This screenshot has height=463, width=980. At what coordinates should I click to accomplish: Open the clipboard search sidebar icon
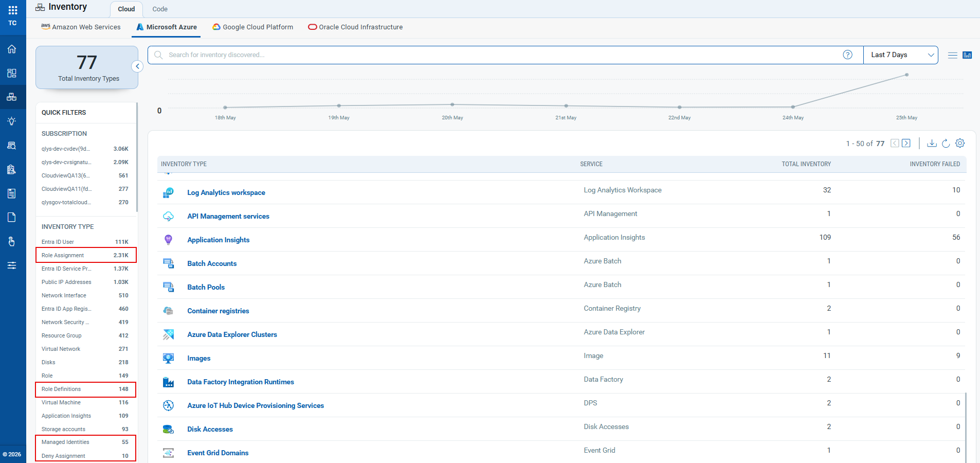(x=12, y=169)
